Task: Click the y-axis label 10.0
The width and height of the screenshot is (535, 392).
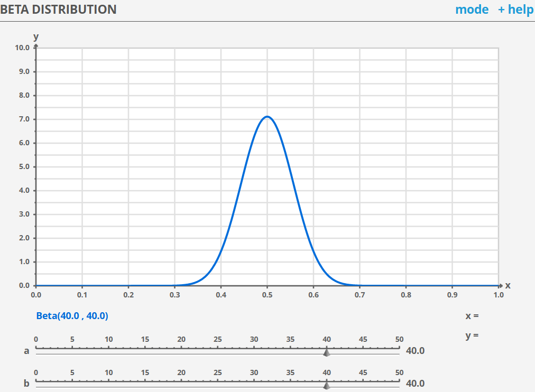Action: pos(22,48)
